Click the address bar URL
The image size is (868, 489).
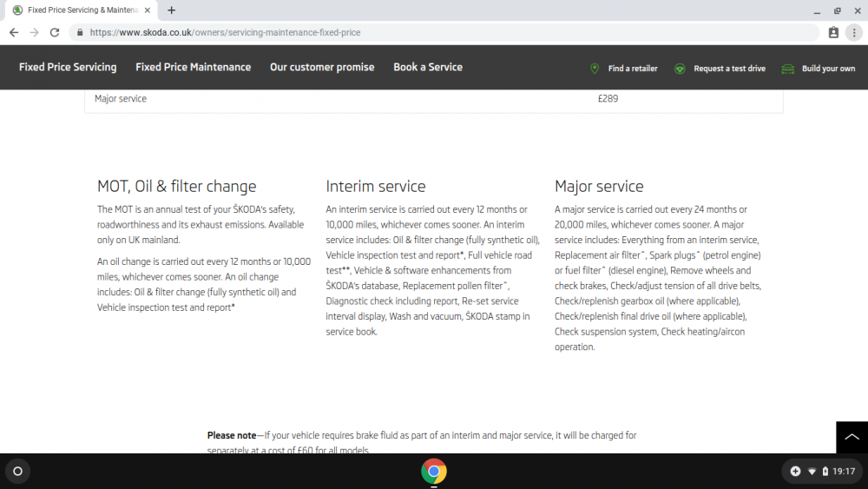pyautogui.click(x=225, y=33)
